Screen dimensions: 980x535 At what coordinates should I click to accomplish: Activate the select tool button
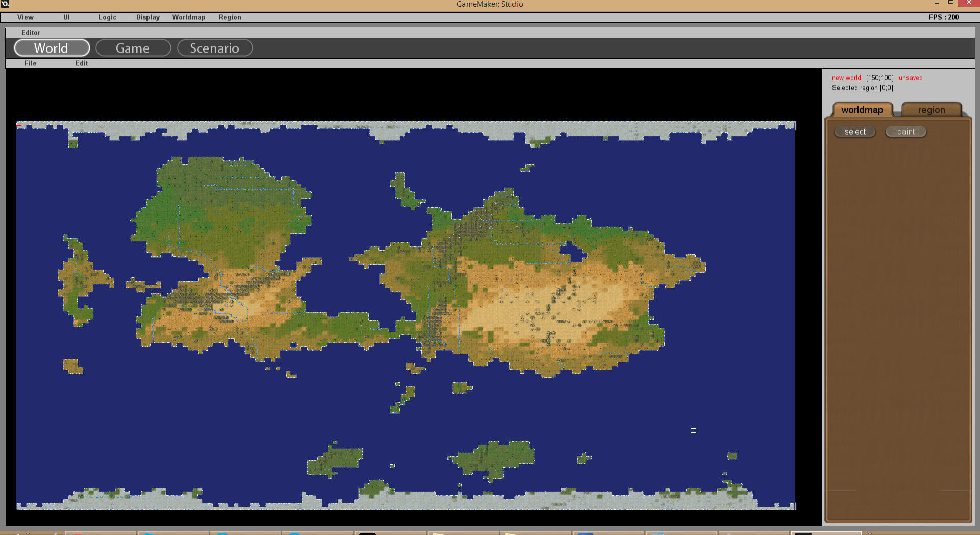point(855,132)
